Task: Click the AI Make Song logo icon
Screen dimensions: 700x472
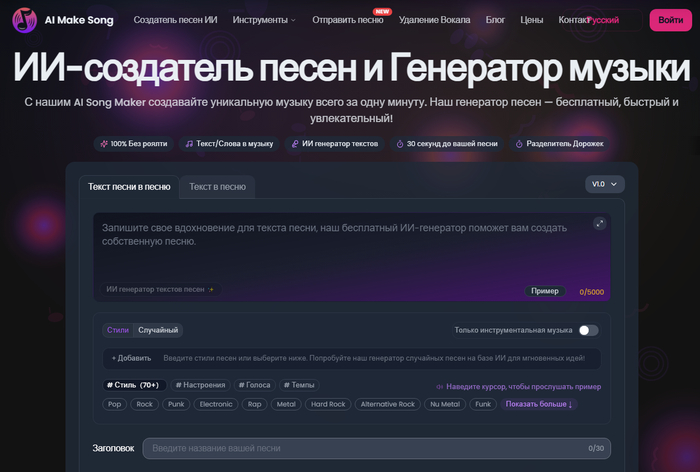Action: point(24,20)
